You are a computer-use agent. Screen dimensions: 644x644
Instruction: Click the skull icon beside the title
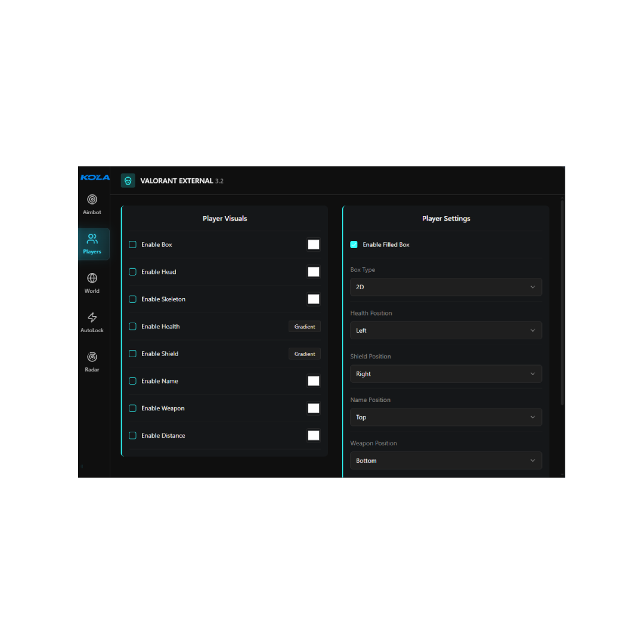(x=128, y=181)
